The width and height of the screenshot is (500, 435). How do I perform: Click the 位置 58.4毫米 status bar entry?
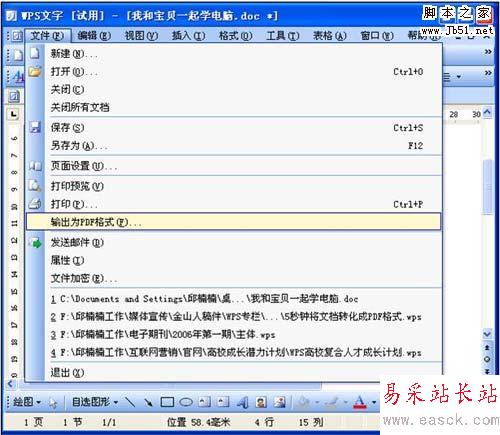[199, 422]
